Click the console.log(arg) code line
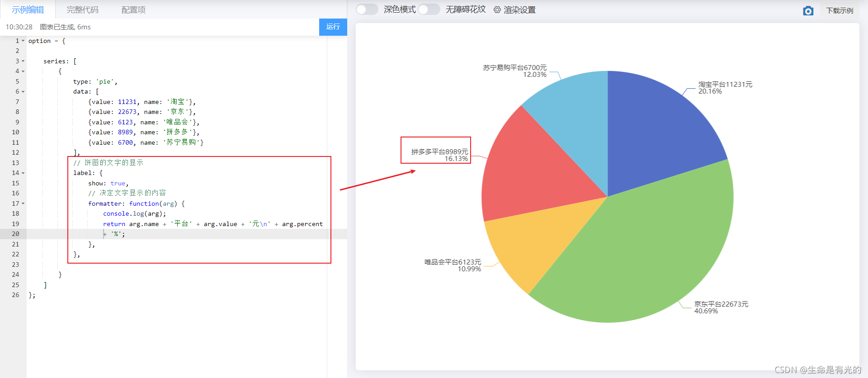The width and height of the screenshot is (868, 378). [135, 213]
